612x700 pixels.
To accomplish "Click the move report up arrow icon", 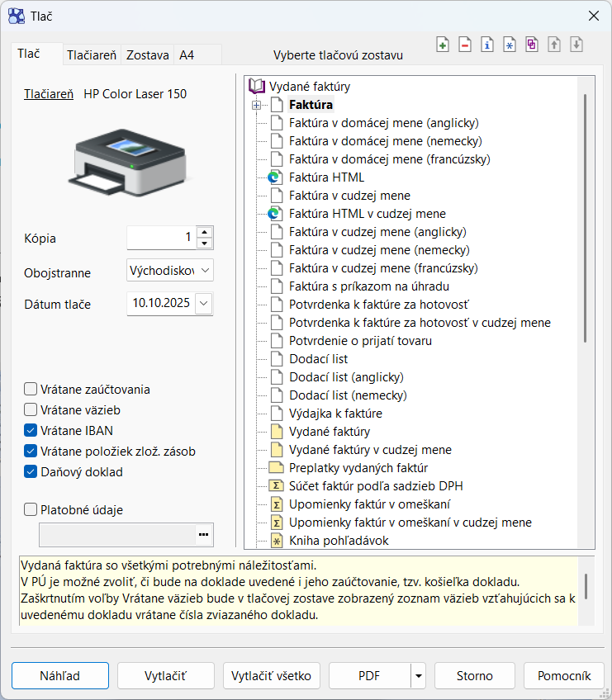I will click(x=554, y=45).
